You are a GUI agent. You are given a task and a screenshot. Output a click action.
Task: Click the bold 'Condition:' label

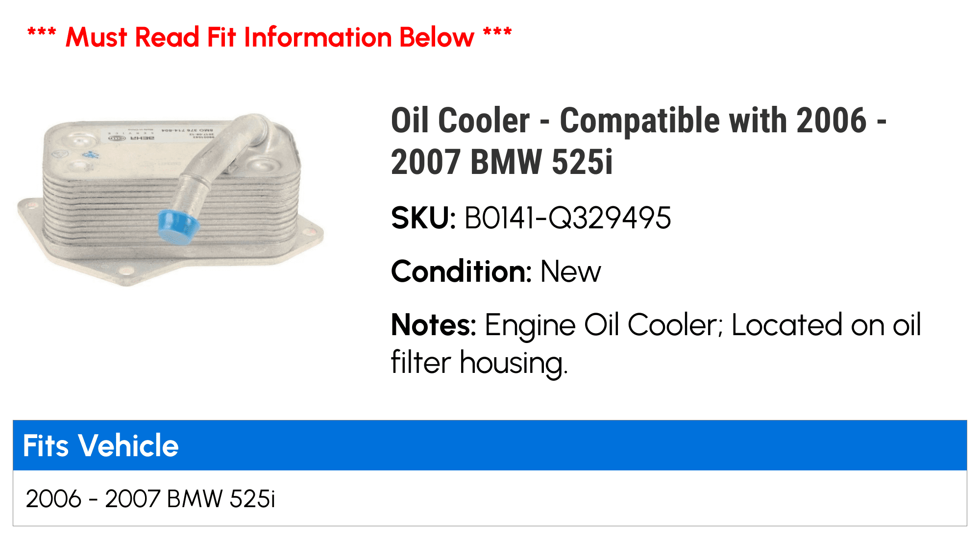461,271
